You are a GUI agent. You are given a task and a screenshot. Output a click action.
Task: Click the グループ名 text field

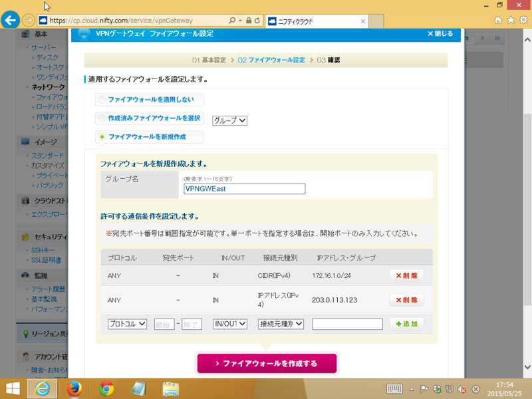point(244,189)
